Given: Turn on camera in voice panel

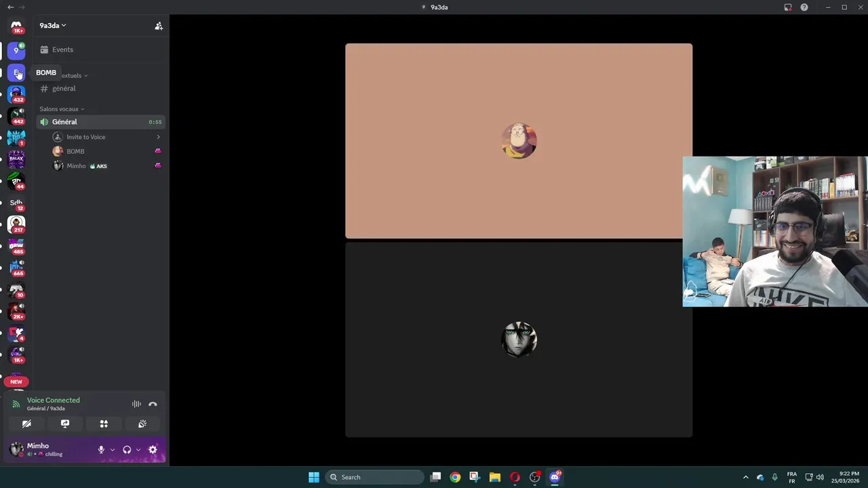Looking at the screenshot, I should 26,424.
